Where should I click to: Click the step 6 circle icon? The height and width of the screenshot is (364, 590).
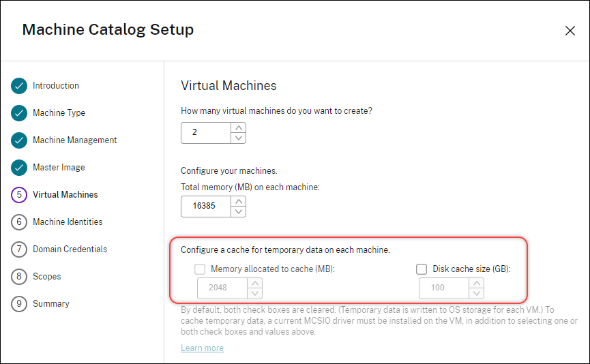pyautogui.click(x=19, y=222)
